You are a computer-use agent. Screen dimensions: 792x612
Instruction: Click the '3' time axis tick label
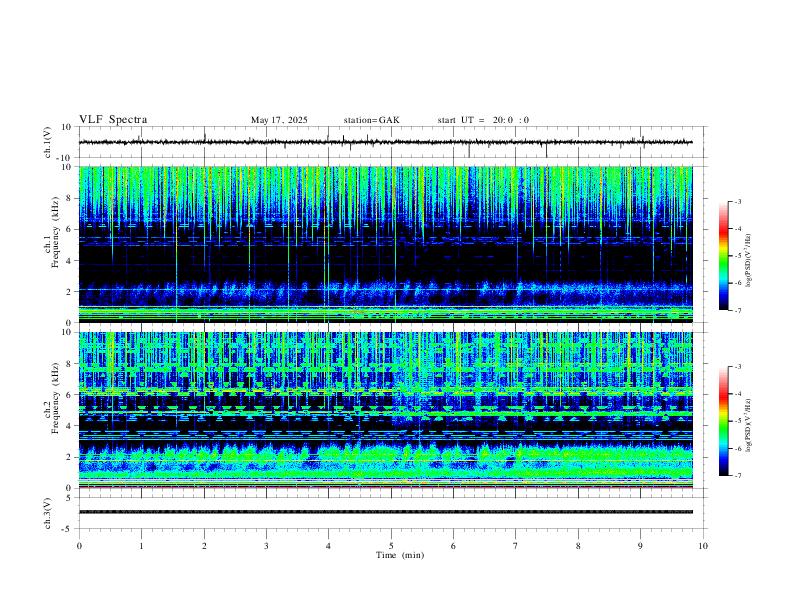point(266,546)
